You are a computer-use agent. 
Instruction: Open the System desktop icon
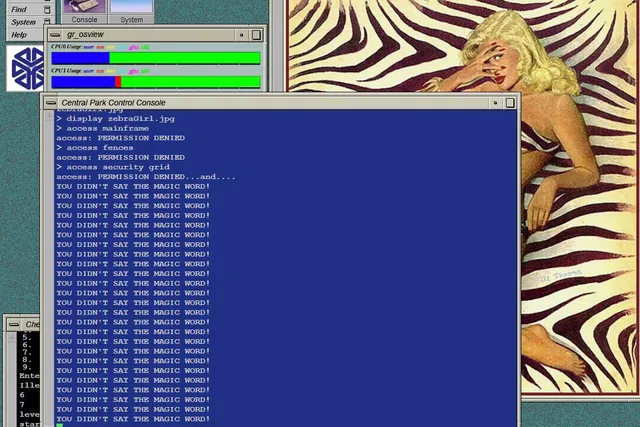(131, 11)
